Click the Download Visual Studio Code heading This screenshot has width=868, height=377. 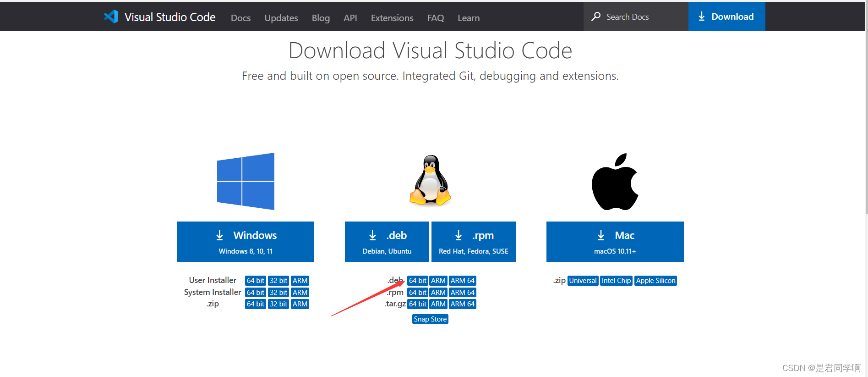click(430, 50)
